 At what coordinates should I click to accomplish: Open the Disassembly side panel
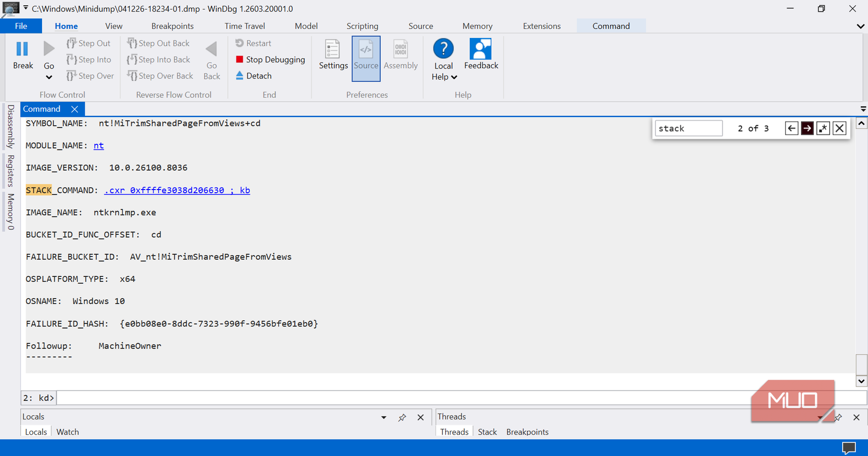(x=11, y=126)
